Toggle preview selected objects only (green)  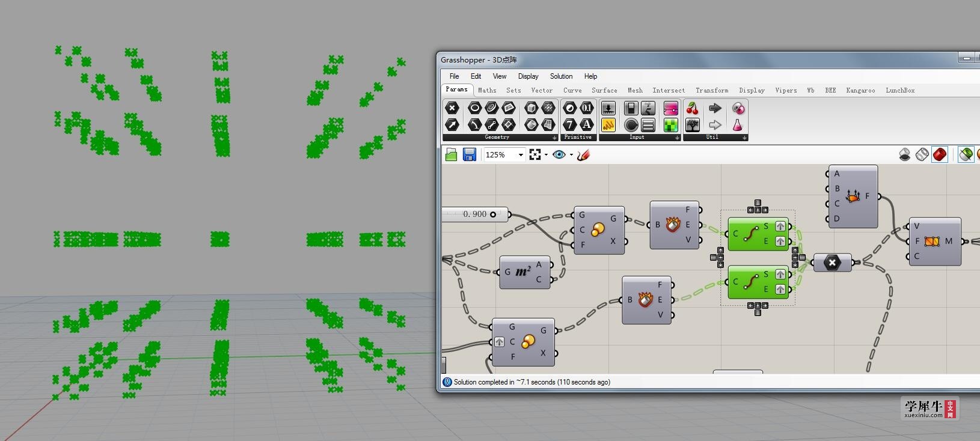click(x=966, y=155)
